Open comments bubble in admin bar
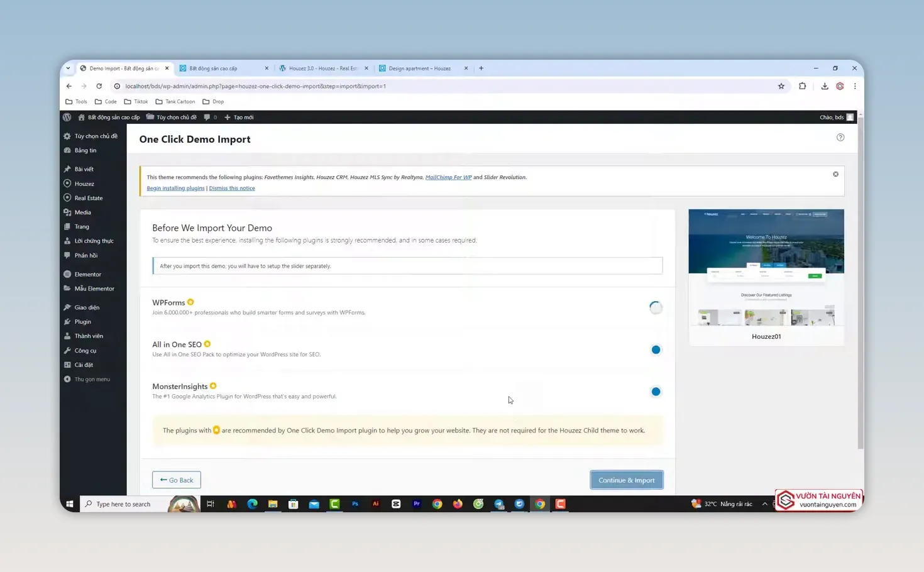The height and width of the screenshot is (572, 924). pos(210,117)
